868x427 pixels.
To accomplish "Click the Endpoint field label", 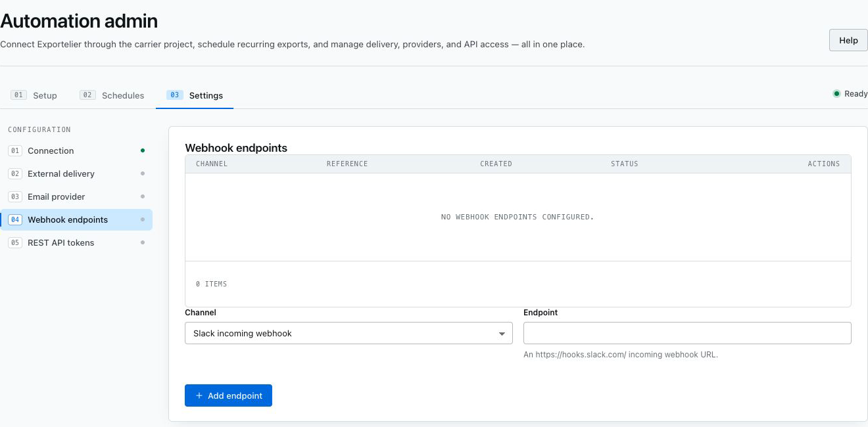I will tap(541, 313).
